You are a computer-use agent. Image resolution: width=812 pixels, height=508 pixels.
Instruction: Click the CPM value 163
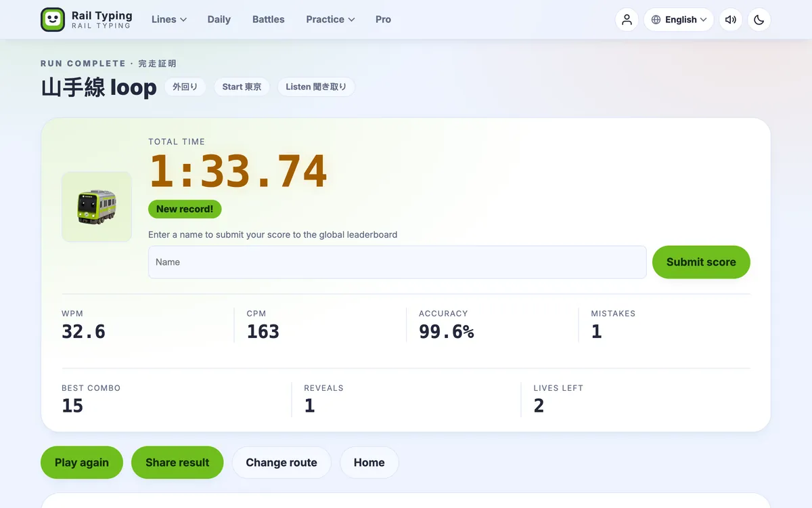point(263,331)
